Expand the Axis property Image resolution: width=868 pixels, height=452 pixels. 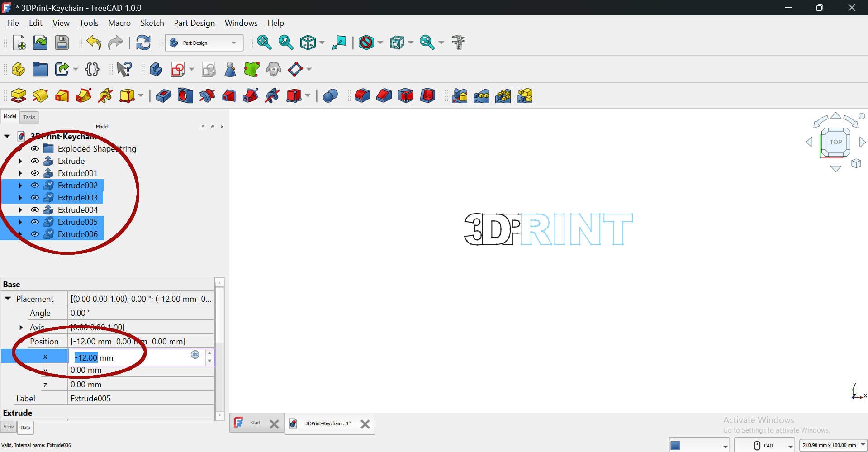(21, 327)
